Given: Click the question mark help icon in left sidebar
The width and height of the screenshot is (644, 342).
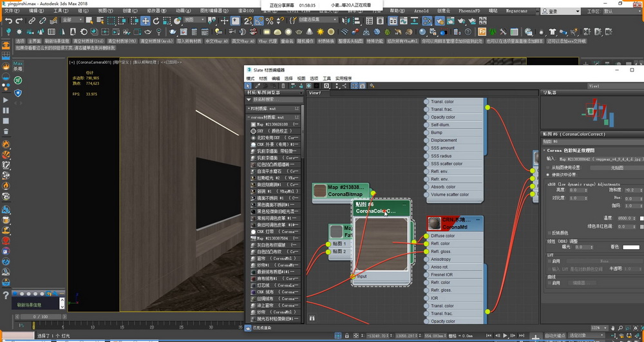Looking at the screenshot, I should coord(6,295).
